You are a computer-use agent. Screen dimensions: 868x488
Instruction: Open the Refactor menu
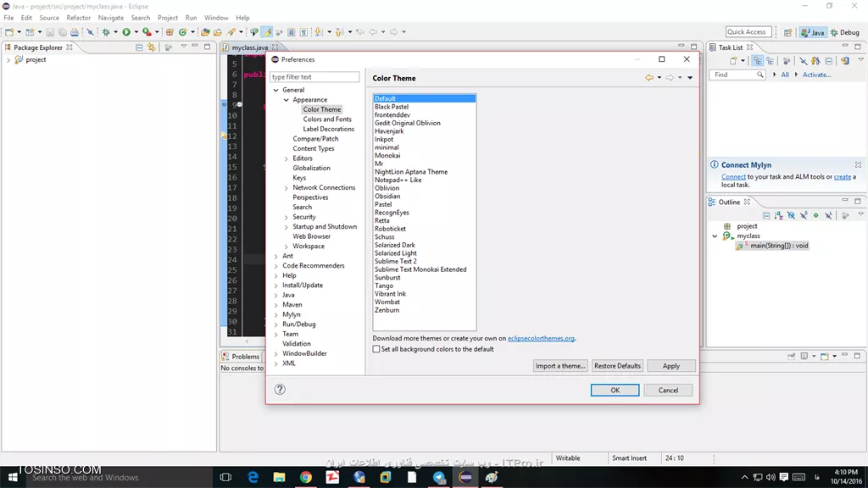(x=78, y=18)
